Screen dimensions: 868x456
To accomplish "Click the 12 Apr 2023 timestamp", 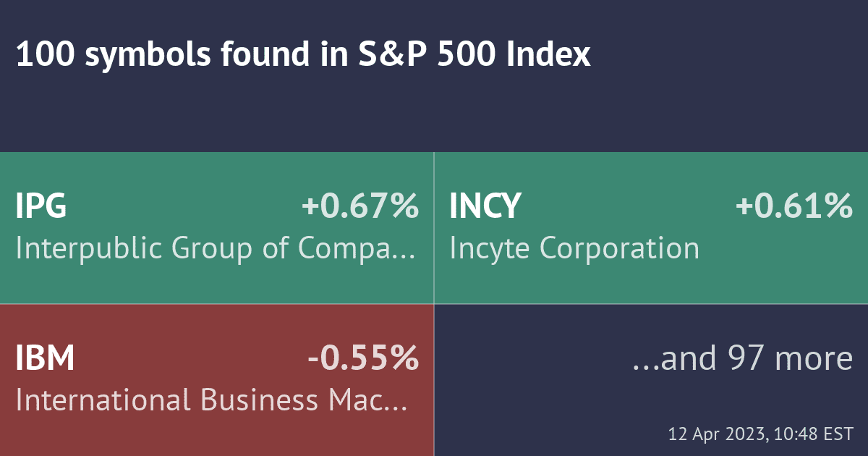I will tap(760, 434).
